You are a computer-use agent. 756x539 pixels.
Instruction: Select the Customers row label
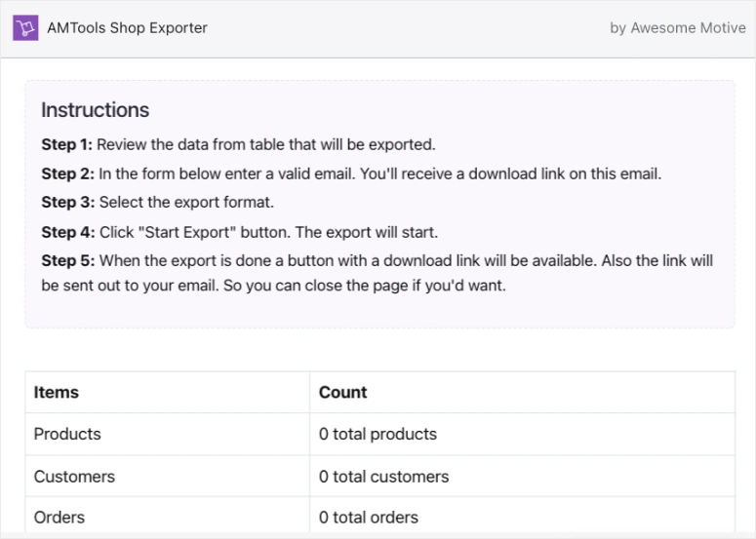(x=74, y=477)
